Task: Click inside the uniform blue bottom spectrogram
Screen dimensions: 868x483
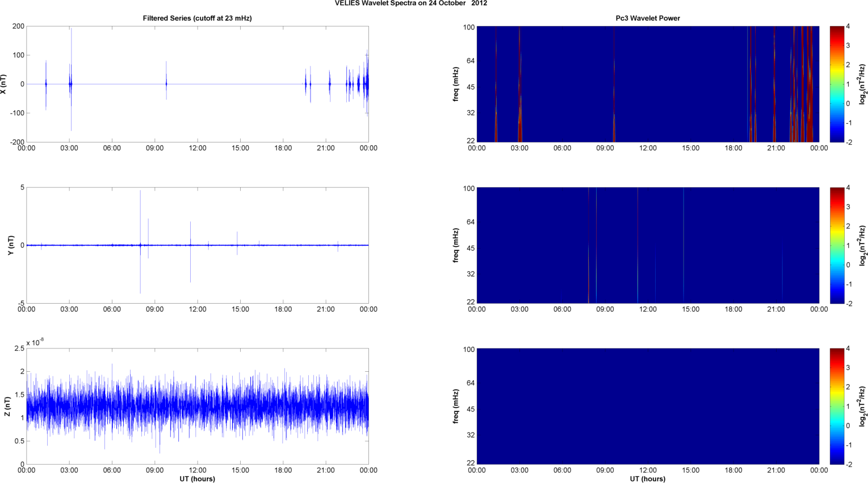Action: click(x=648, y=406)
